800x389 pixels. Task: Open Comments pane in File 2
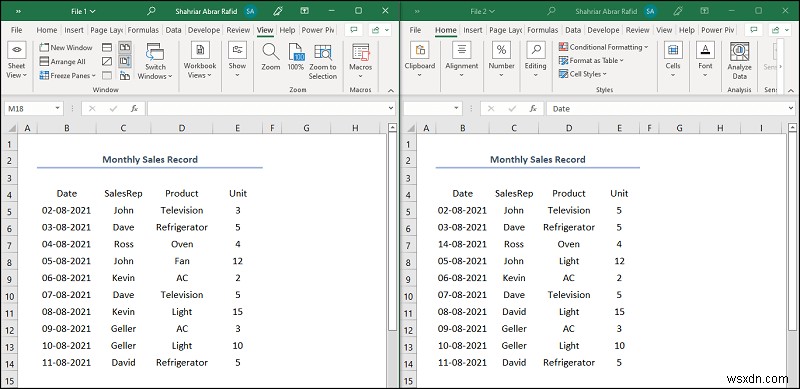coord(754,30)
